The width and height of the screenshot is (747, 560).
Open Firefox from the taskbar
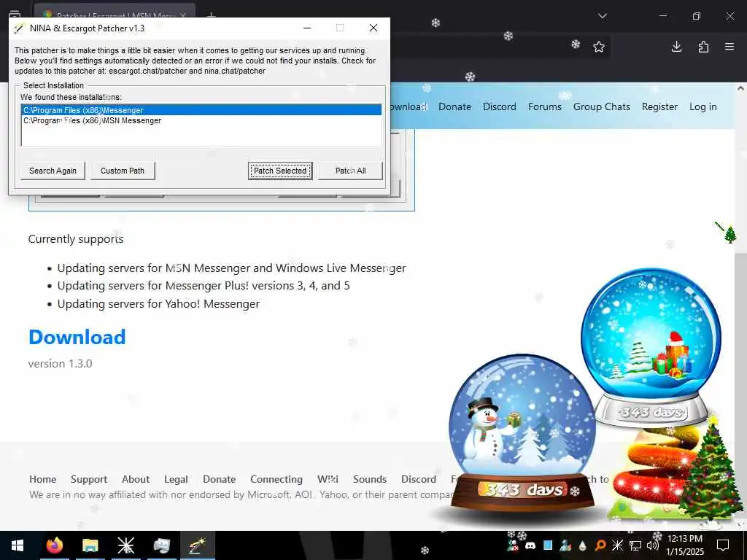[x=54, y=545]
